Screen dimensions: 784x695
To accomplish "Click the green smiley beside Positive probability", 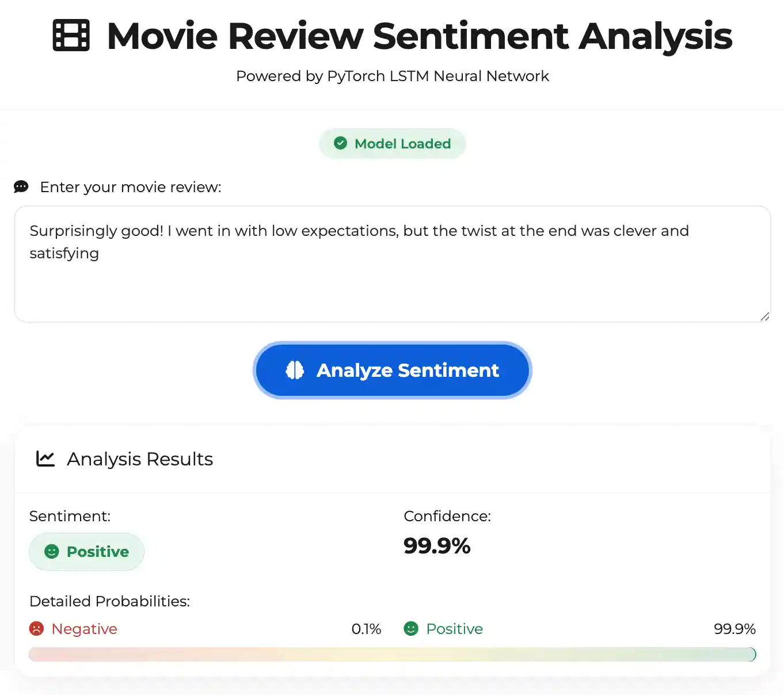I will pos(411,628).
